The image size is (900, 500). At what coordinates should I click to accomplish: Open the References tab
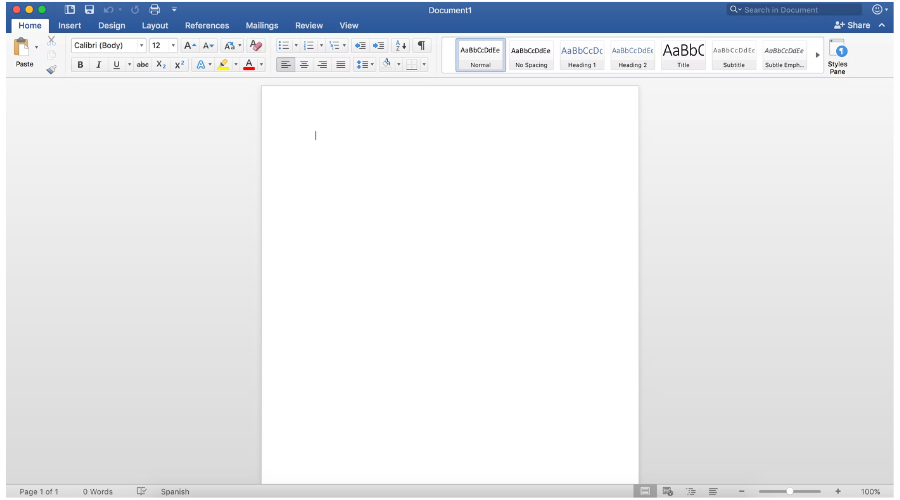(x=206, y=25)
